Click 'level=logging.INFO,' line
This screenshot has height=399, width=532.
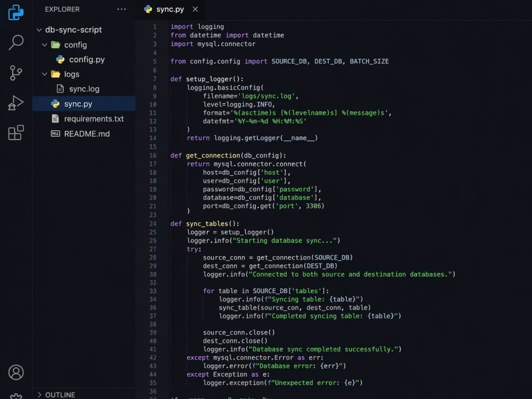point(239,104)
